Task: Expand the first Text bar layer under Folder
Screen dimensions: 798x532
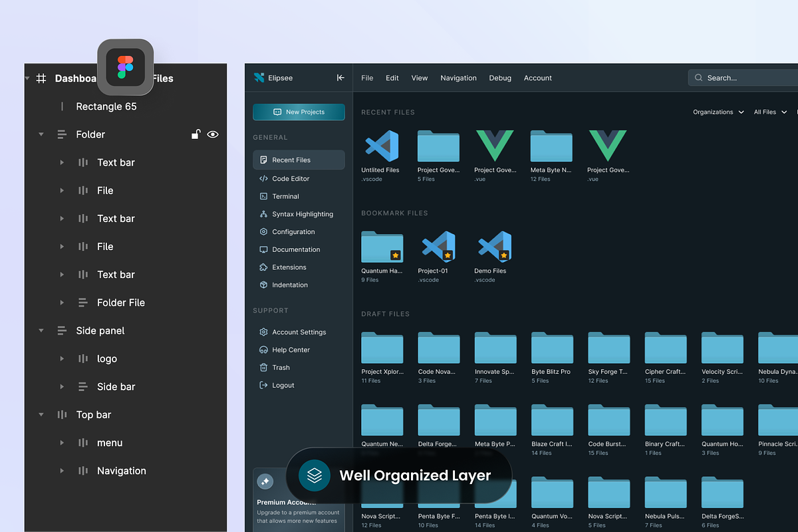Action: [x=62, y=162]
